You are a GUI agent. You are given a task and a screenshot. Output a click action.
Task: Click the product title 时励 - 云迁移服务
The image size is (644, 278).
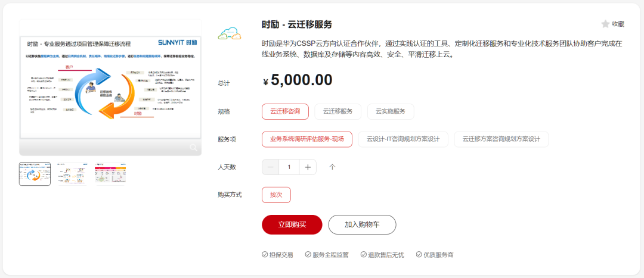(297, 24)
